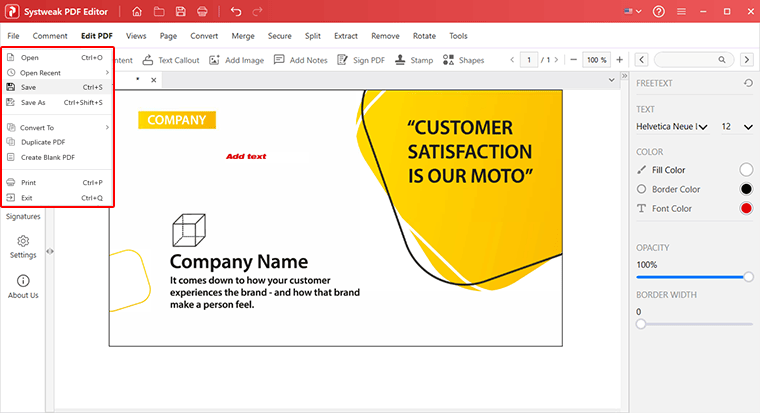This screenshot has width=760, height=413.
Task: Select the Stamp tool
Action: pos(413,60)
